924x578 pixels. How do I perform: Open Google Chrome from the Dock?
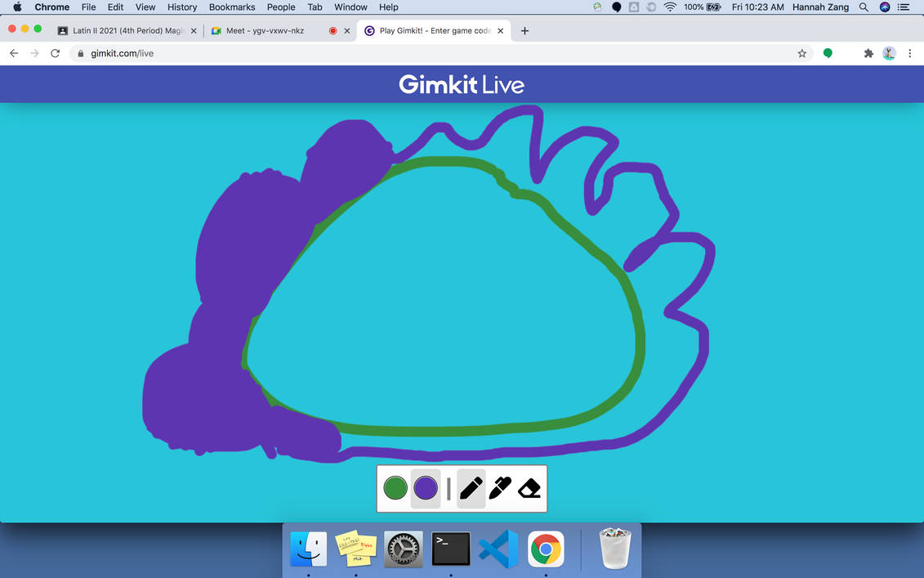coord(546,549)
